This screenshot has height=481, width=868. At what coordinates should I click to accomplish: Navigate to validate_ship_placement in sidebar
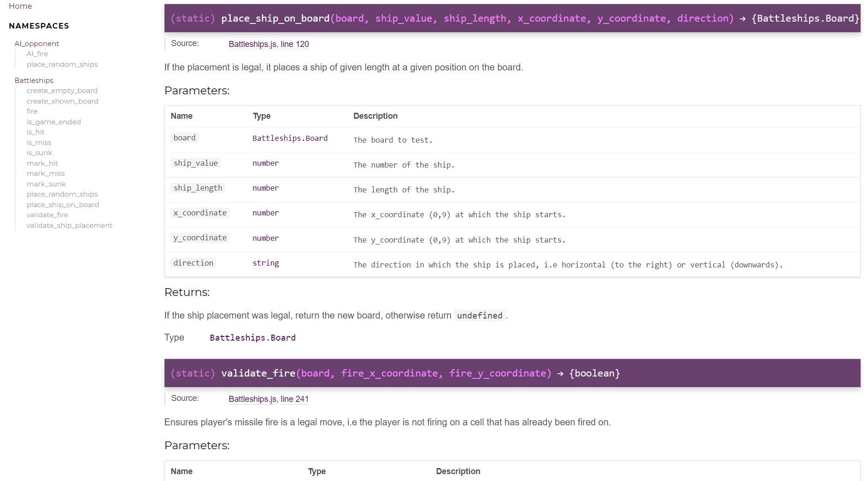(70, 226)
